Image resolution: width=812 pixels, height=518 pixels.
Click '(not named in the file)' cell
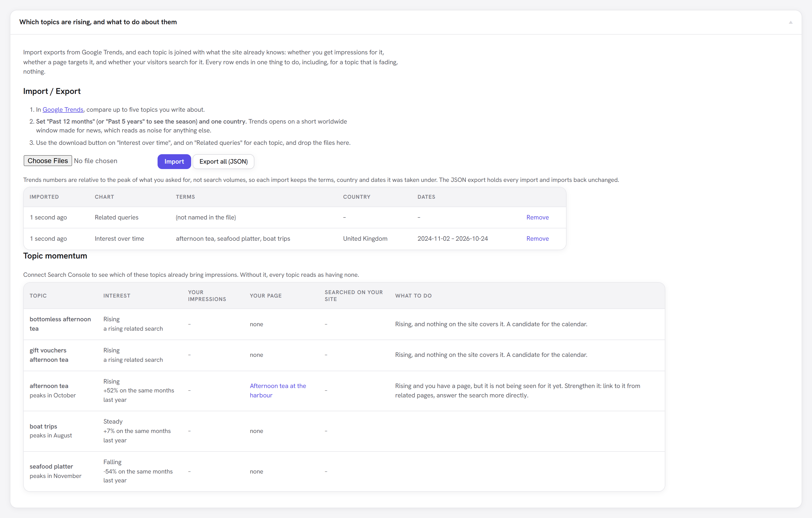pos(206,217)
